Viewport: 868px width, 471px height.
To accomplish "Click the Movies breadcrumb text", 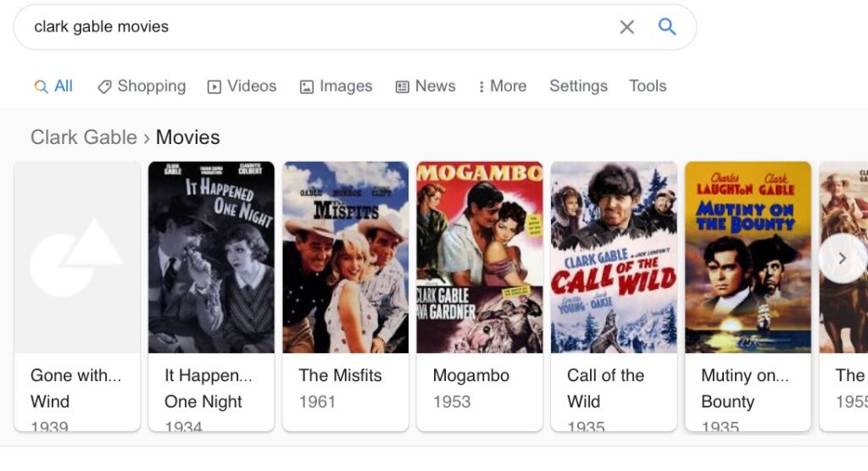I will click(x=187, y=137).
